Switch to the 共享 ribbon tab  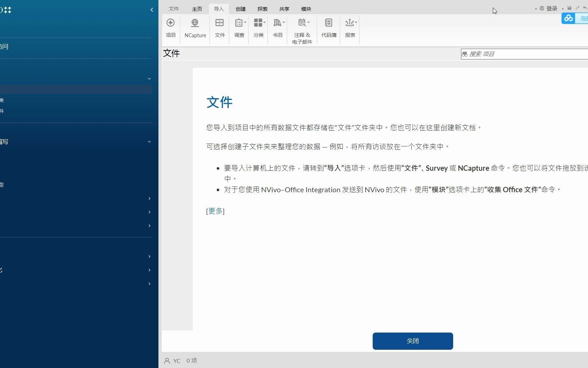coord(284,9)
